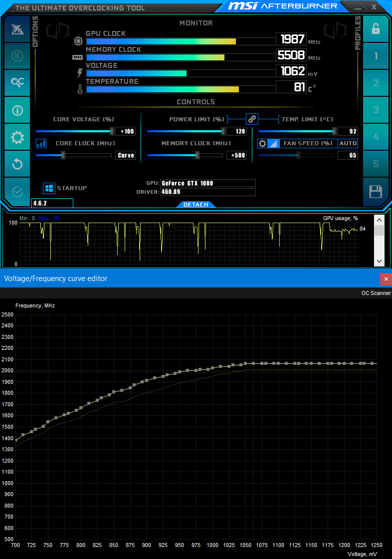Click the right 3D flip logo in monitor
The height and width of the screenshot is (559, 392).
(335, 30)
